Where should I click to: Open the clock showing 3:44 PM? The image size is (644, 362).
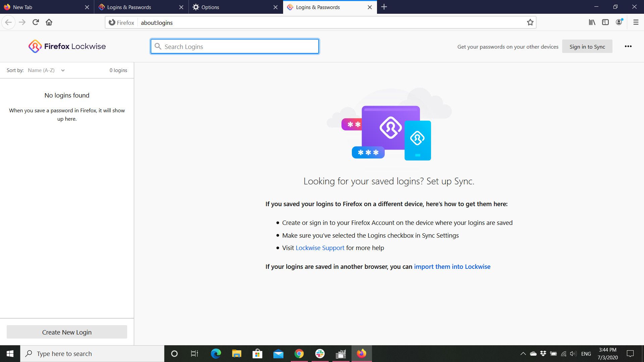[607, 354]
